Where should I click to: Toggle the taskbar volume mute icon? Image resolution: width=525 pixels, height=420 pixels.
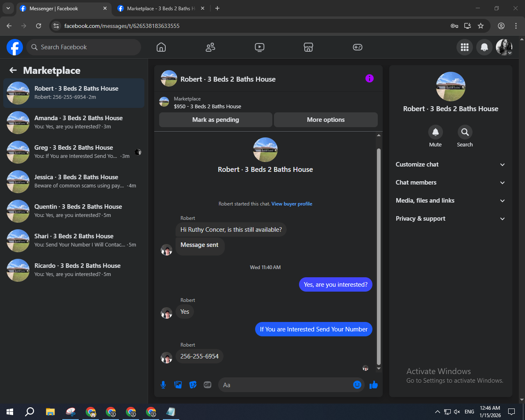[457, 412]
